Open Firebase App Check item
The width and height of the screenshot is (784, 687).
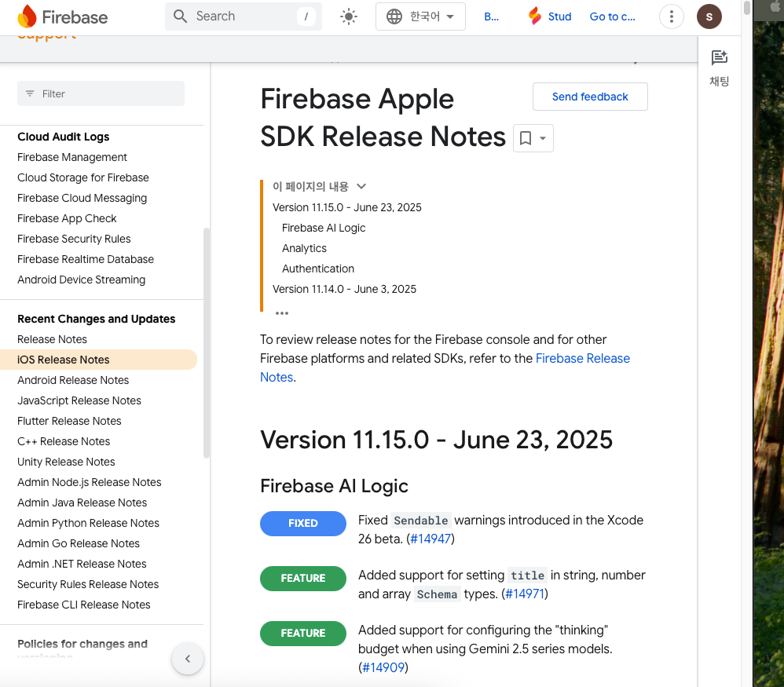tap(67, 219)
